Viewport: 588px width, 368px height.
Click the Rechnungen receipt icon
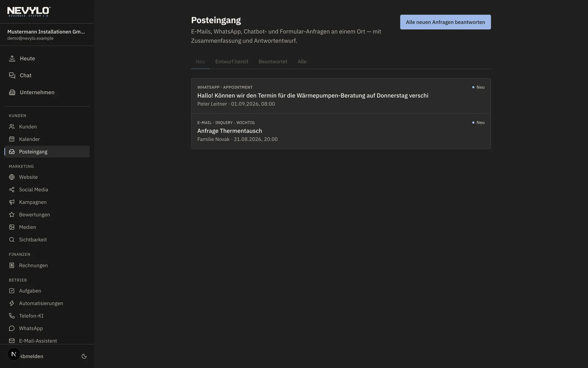12,265
